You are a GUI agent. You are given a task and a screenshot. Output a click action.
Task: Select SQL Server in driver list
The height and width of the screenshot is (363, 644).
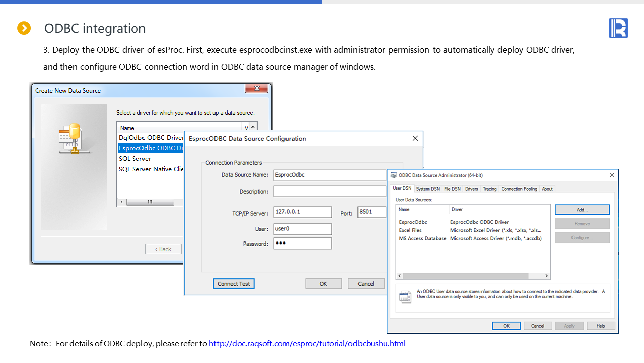click(x=135, y=158)
